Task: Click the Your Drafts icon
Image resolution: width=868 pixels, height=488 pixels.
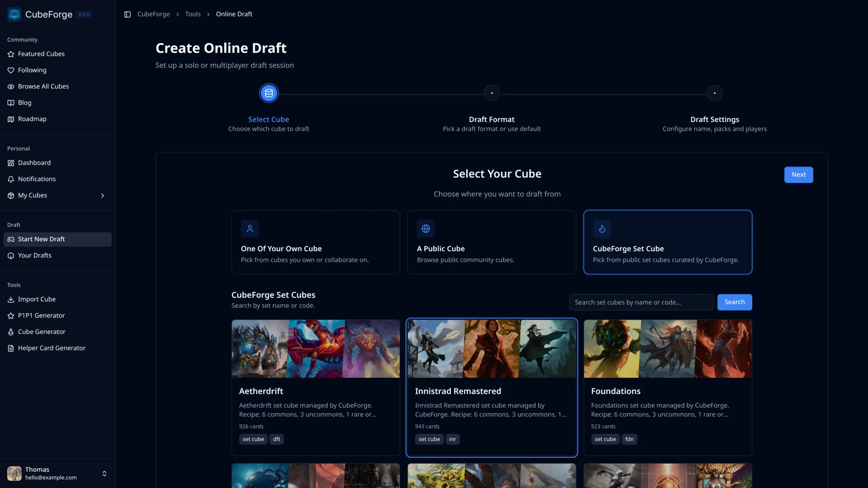Action: [11, 256]
